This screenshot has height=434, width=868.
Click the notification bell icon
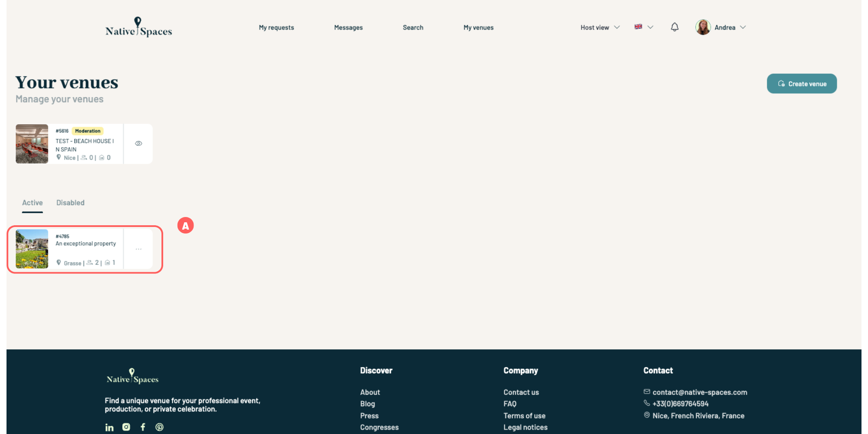click(x=674, y=27)
